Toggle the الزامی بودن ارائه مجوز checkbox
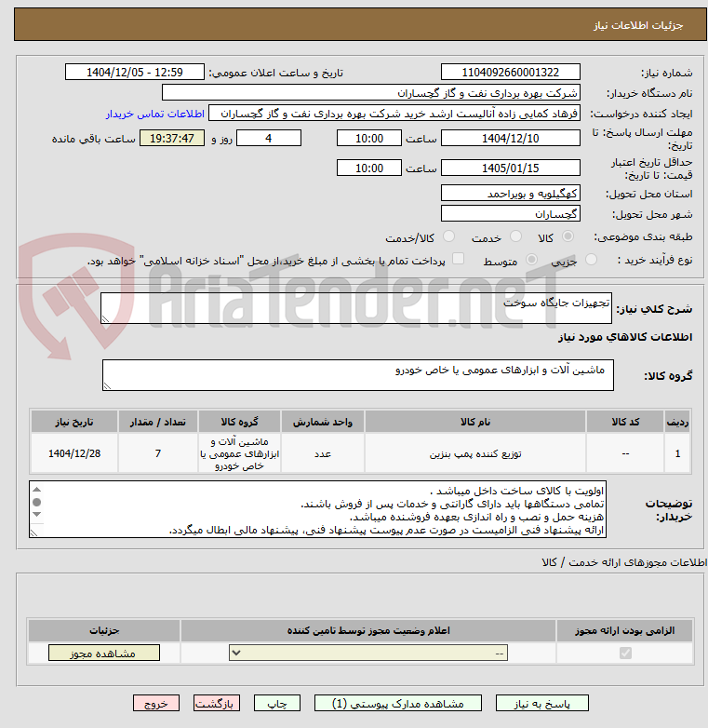The width and height of the screenshot is (708, 728). [625, 653]
